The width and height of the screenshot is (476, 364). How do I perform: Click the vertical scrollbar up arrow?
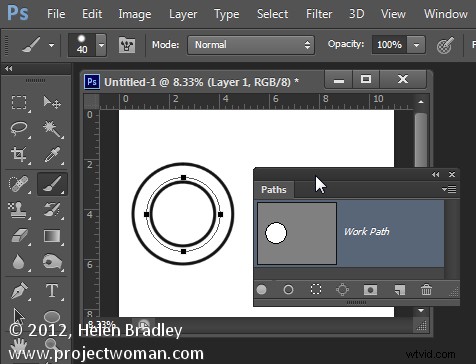421,102
